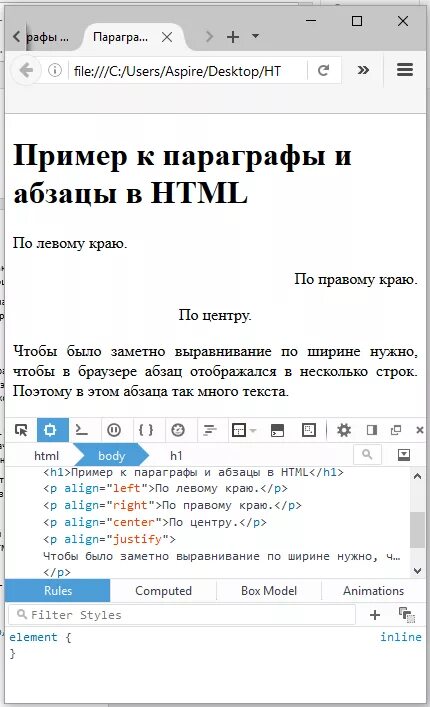430x707 pixels.
Task: Open the Firefox hamburger menu
Action: tap(405, 69)
